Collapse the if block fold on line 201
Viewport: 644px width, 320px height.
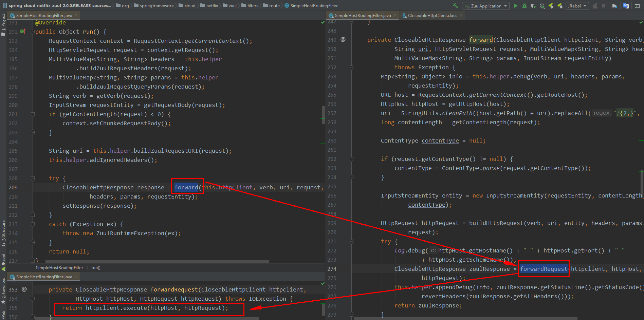pos(33,114)
